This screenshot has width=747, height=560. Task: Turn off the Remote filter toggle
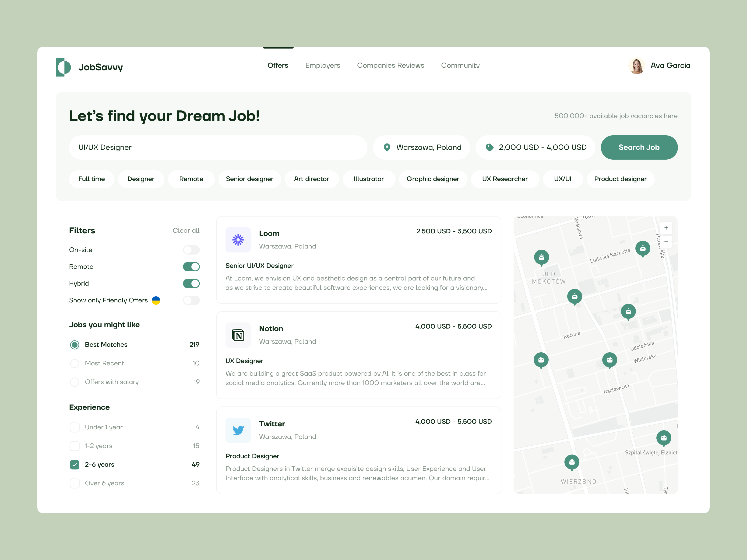[x=191, y=267]
